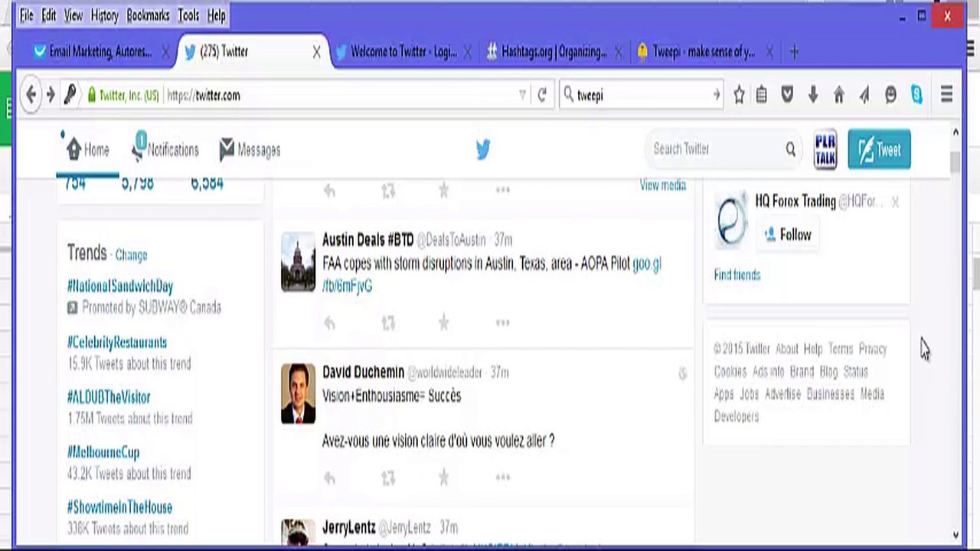Open the Help menu
980x551 pixels.
click(217, 15)
